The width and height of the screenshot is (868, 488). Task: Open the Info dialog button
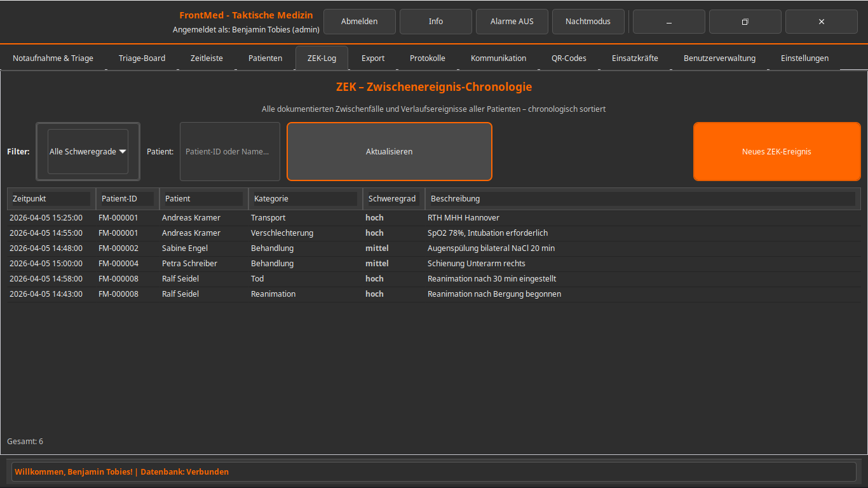pyautogui.click(x=435, y=22)
